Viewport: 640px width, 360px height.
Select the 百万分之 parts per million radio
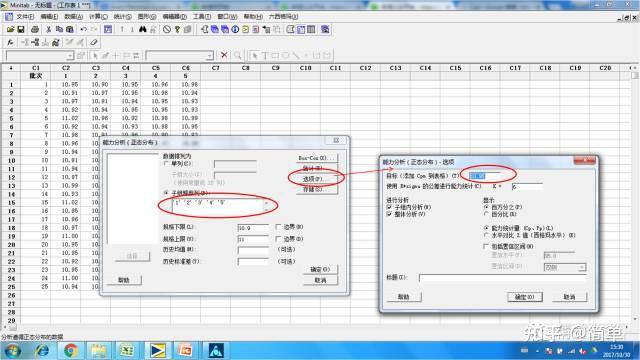tap(486, 207)
